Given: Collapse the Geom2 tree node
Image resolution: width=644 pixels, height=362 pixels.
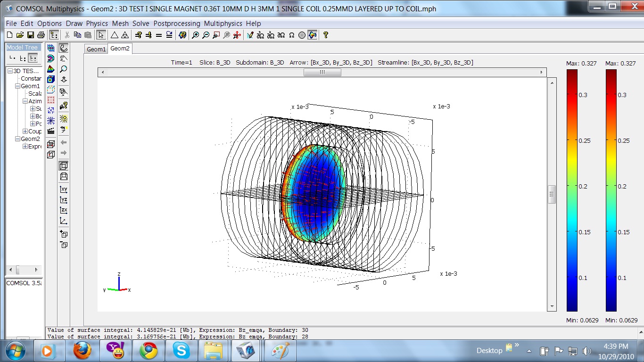Looking at the screenshot, I should [x=17, y=139].
